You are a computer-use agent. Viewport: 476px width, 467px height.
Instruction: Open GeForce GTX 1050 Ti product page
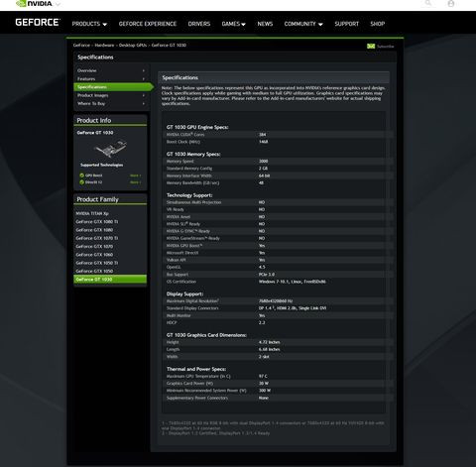(x=97, y=263)
